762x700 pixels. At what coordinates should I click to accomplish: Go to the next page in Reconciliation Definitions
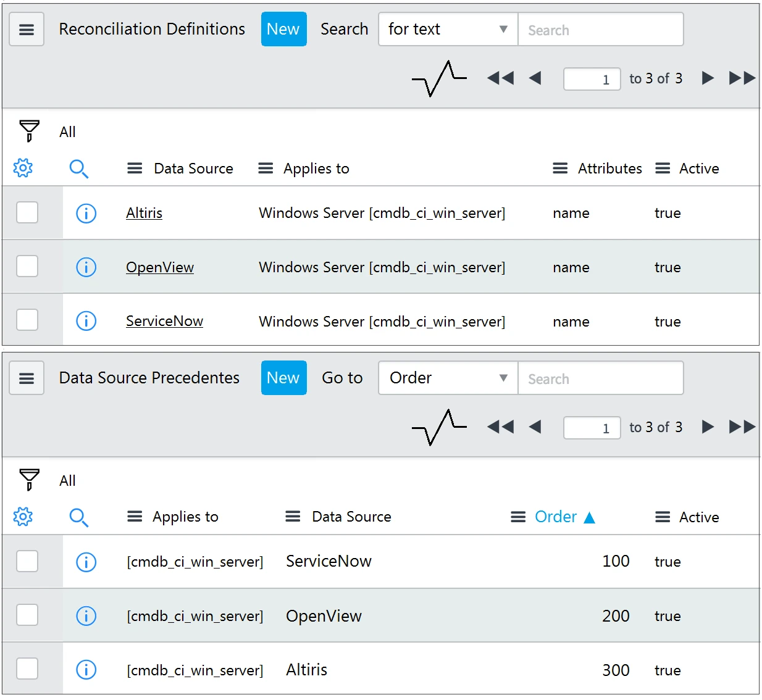(x=708, y=78)
